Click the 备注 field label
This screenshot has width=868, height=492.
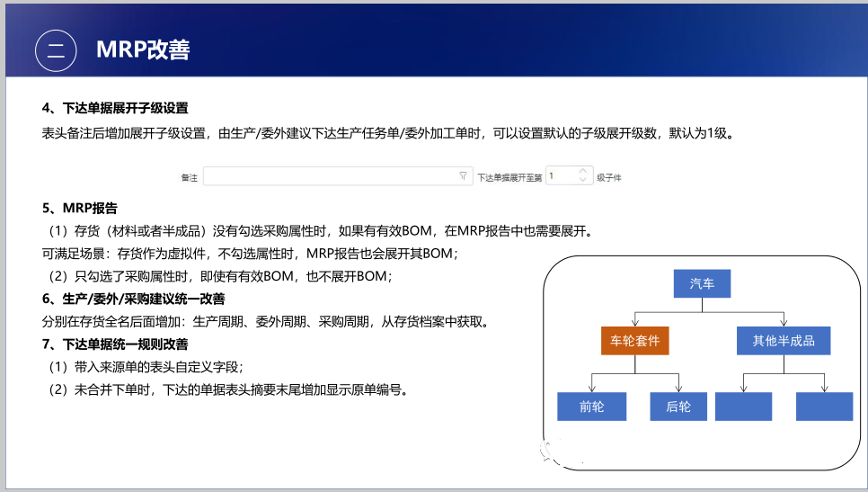(189, 178)
